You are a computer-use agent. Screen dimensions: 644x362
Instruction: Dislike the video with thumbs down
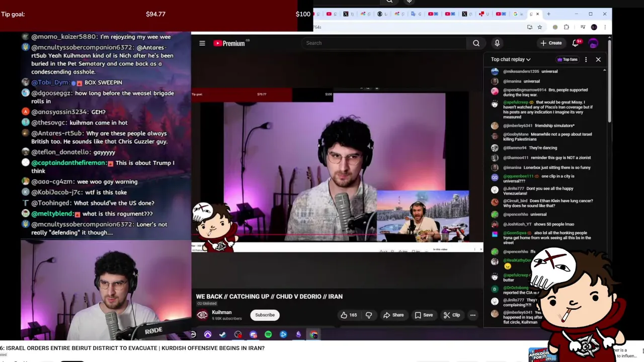pos(369,315)
